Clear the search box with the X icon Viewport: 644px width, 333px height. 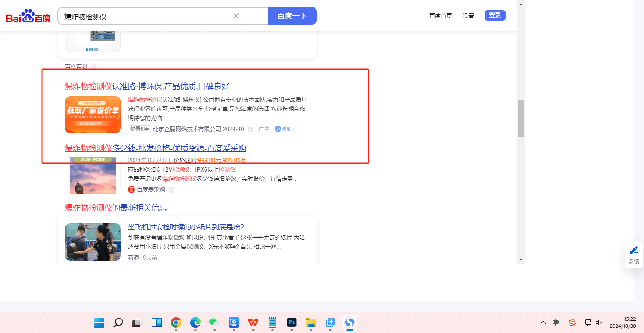click(236, 16)
